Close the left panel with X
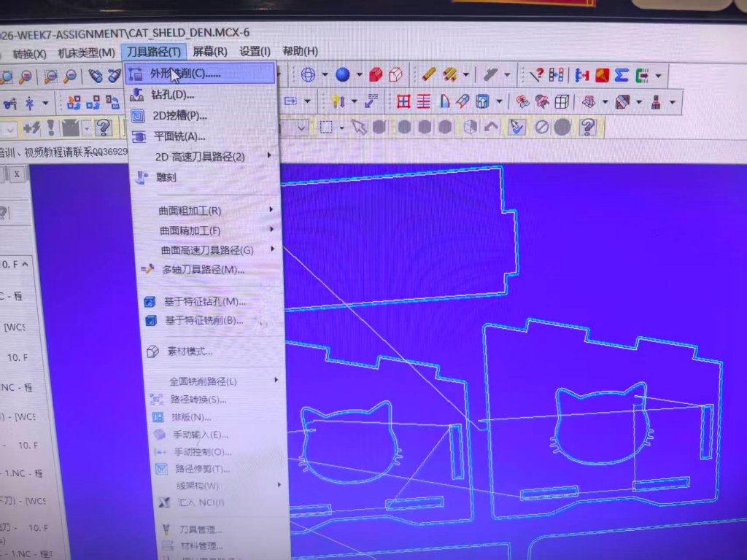 coord(17,174)
